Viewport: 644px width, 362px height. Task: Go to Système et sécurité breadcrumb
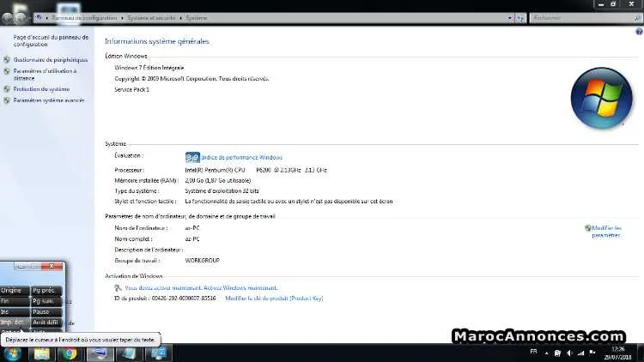[151, 18]
